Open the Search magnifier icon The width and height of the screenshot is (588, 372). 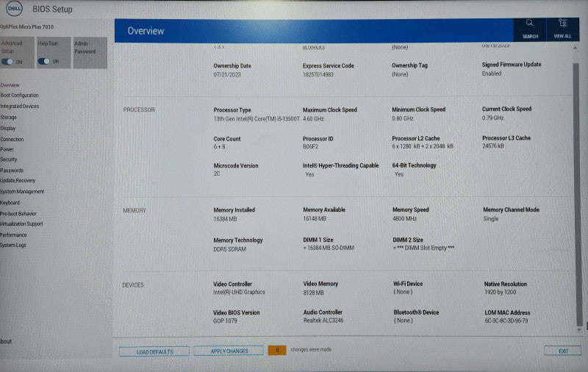point(529,23)
